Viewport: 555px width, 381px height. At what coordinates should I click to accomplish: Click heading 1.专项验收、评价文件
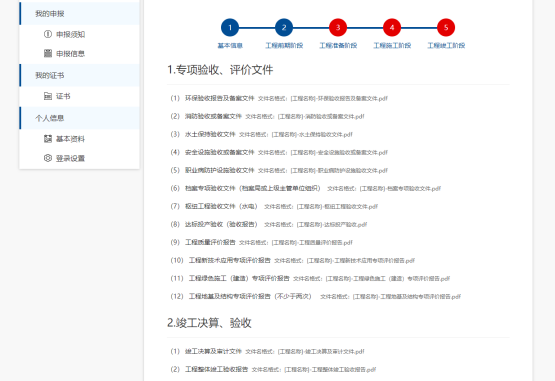(220, 70)
